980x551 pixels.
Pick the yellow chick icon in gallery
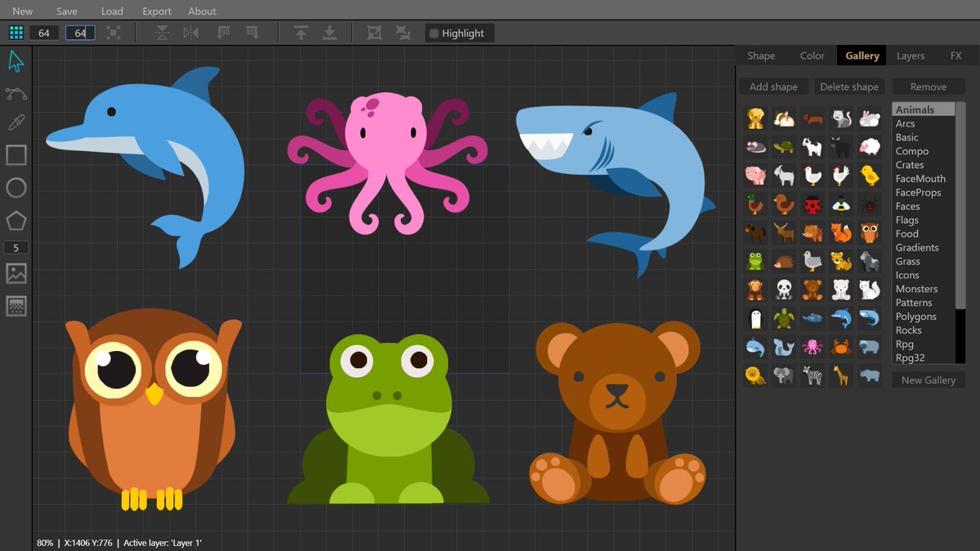coord(870,176)
